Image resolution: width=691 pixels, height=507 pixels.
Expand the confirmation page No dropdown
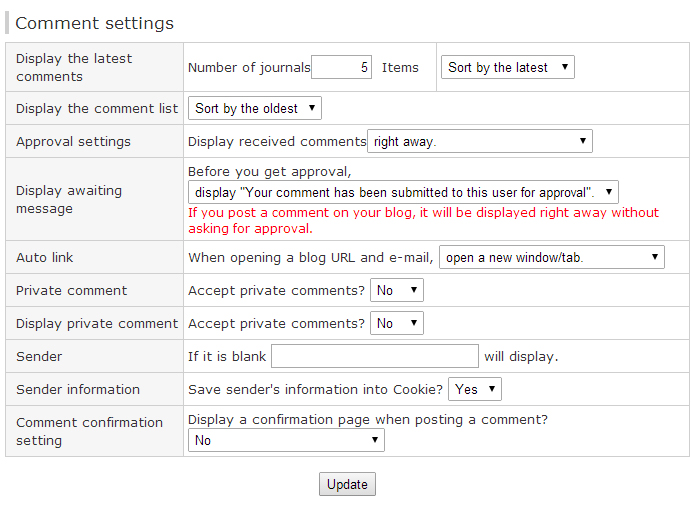286,440
